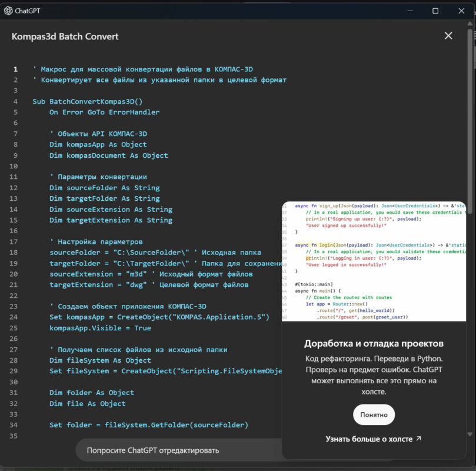Click the Dim sourceExtension As String line
The image size is (476, 471).
coord(111,210)
